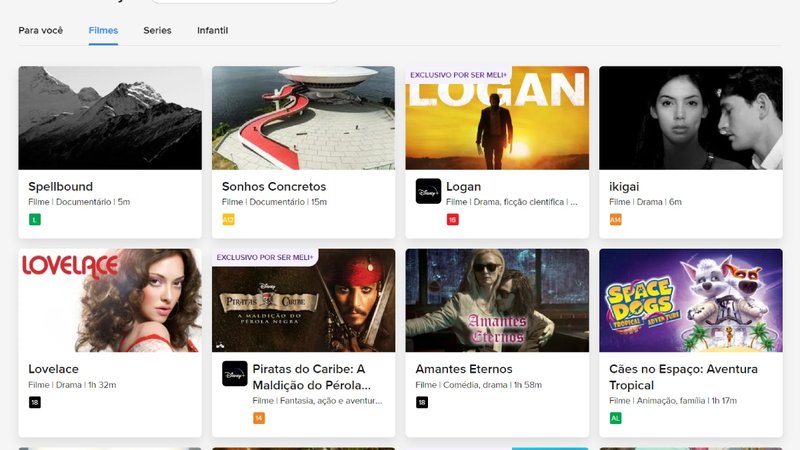The height and width of the screenshot is (450, 800).
Task: Click the Disney+ logo beside Logan
Action: pyautogui.click(x=428, y=191)
